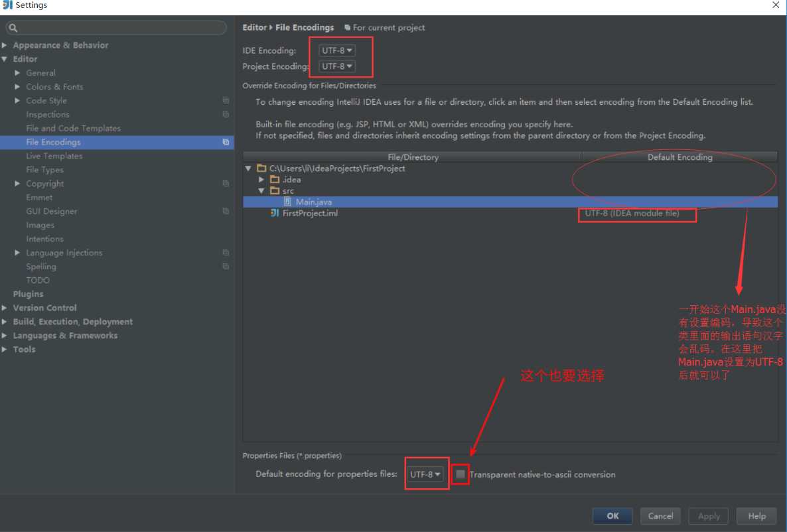Expand the Language Injections node arrow

click(17, 253)
